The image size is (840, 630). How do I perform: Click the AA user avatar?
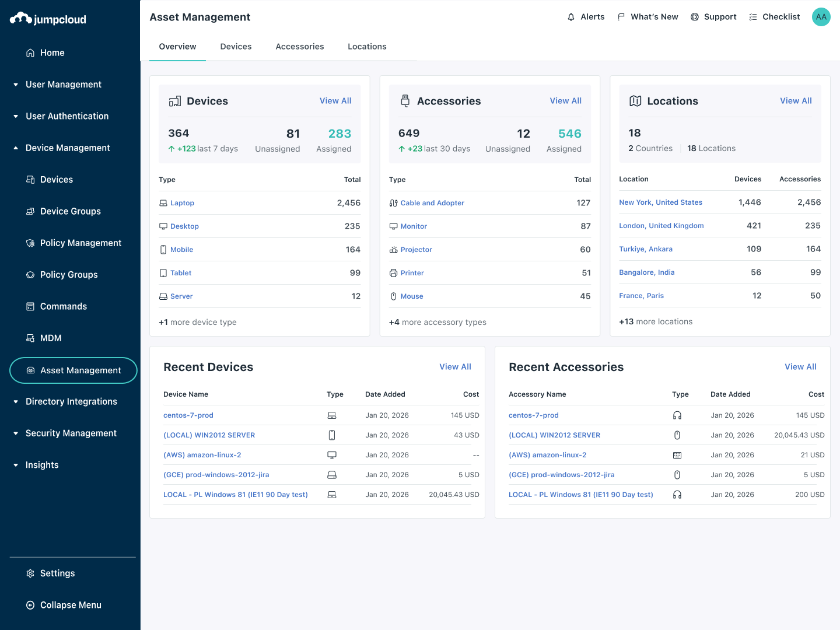(821, 17)
